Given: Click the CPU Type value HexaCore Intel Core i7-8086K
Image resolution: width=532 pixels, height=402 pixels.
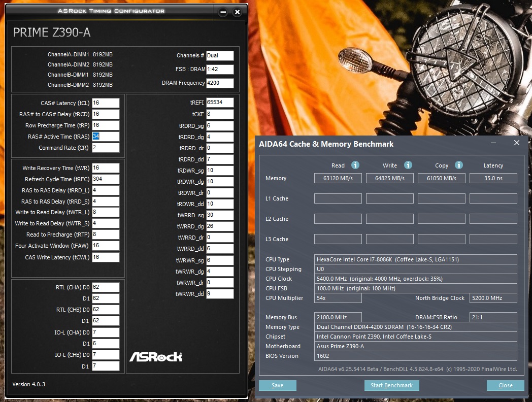Looking at the screenshot, I should point(416,259).
